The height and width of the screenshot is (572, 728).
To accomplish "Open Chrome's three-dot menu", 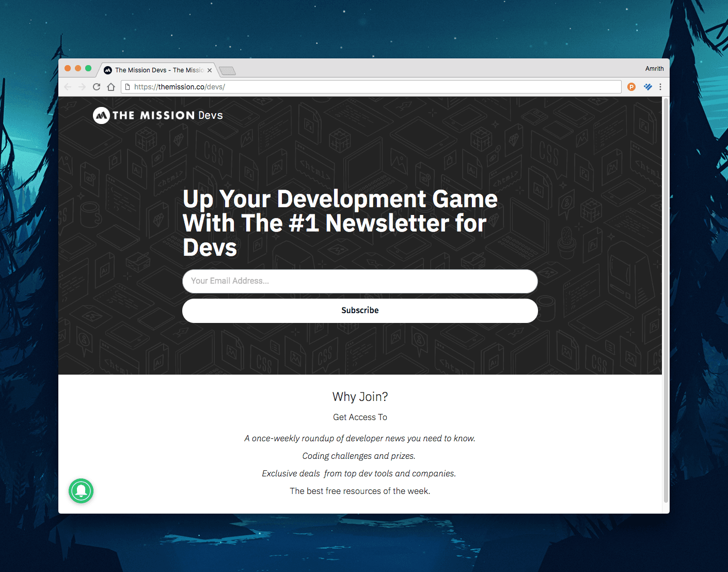I will pos(660,87).
